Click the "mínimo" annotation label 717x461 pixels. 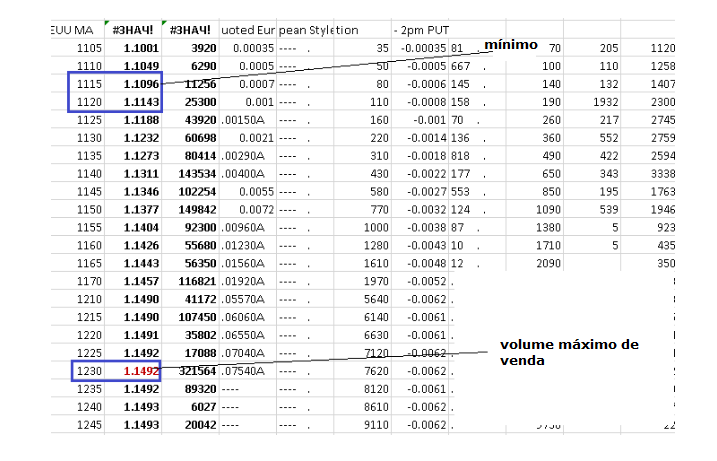pyautogui.click(x=511, y=45)
